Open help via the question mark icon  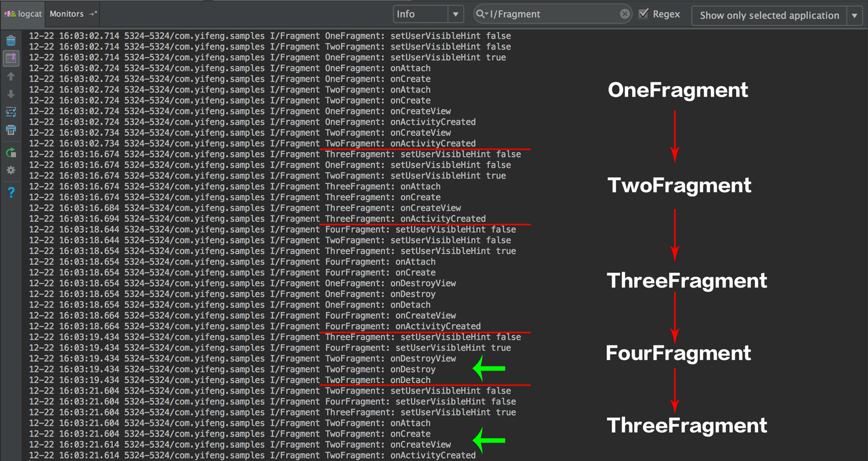(x=11, y=192)
